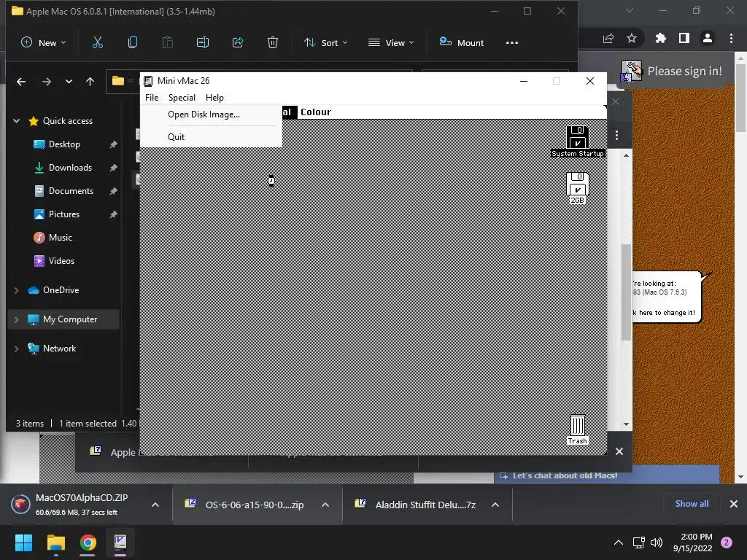
Task: Open the Windows Start menu
Action: pos(23,542)
